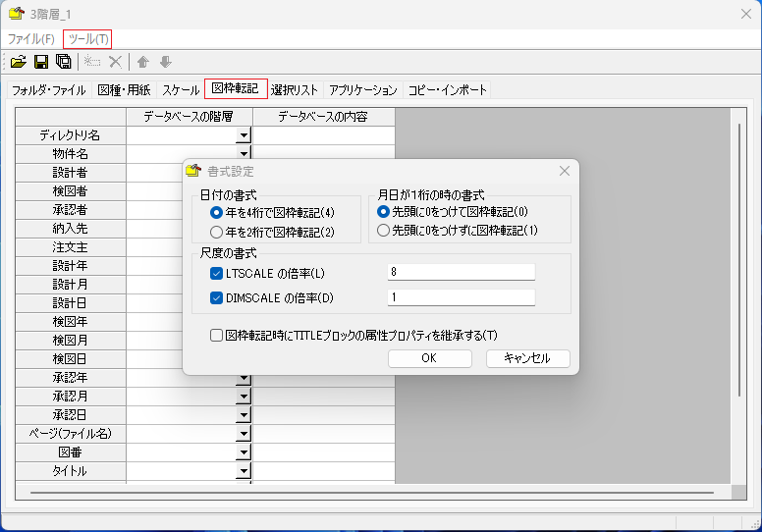This screenshot has width=762, height=532.
Task: Open the 物件名 row dropdown
Action: (244, 153)
